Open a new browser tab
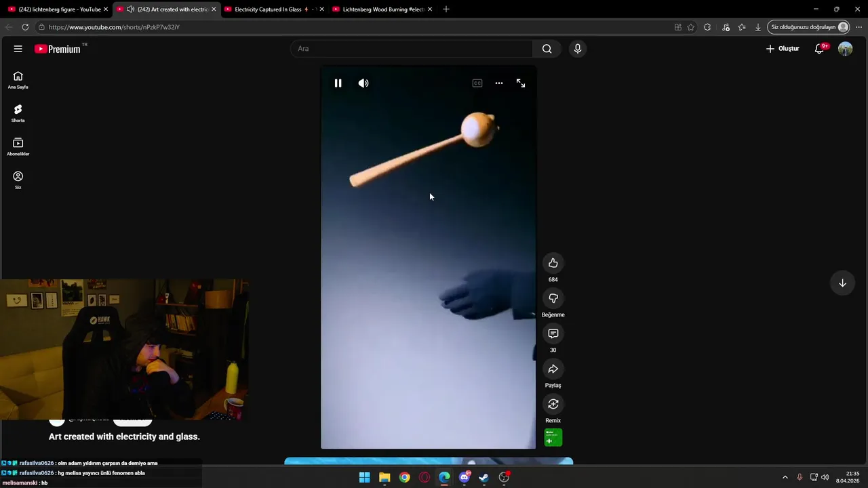Screen dimensions: 868x488 [x=446, y=9]
